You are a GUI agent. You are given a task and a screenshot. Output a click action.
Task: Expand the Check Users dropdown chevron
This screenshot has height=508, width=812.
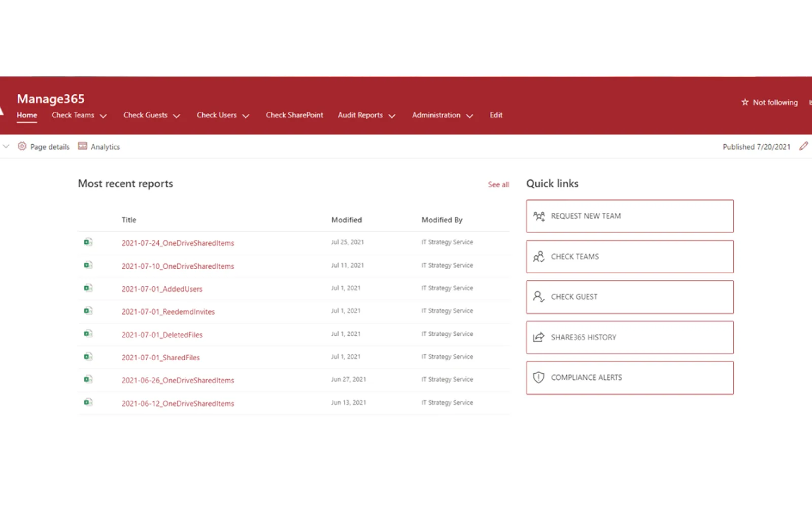(x=246, y=116)
